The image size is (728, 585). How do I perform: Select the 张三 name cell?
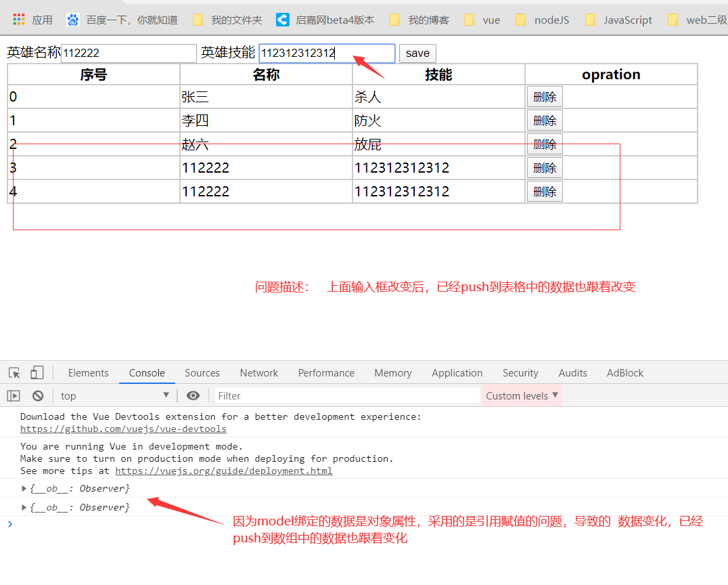click(x=266, y=97)
